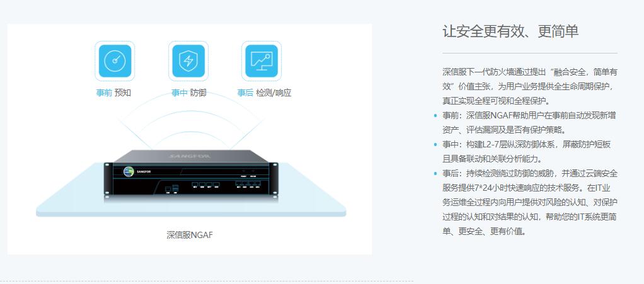Select the 事中 防御 label
The width and height of the screenshot is (644, 284).
189,93
